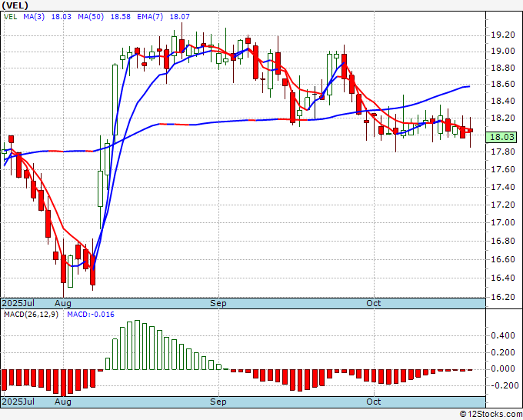523x420 pixels.
Task: Click the 16.20 price axis label
Action: [x=503, y=297]
